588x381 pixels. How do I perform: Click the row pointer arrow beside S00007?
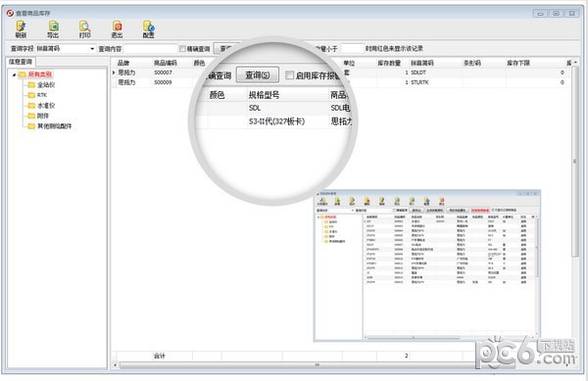coord(114,72)
